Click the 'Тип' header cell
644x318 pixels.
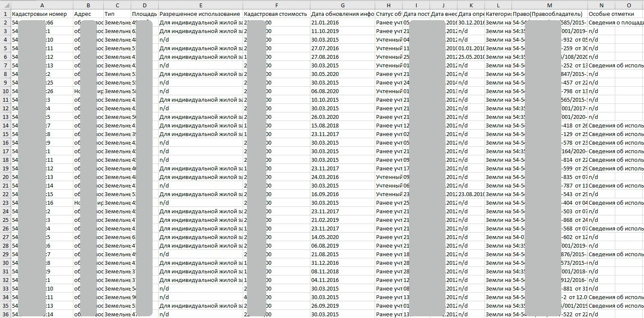pos(117,14)
